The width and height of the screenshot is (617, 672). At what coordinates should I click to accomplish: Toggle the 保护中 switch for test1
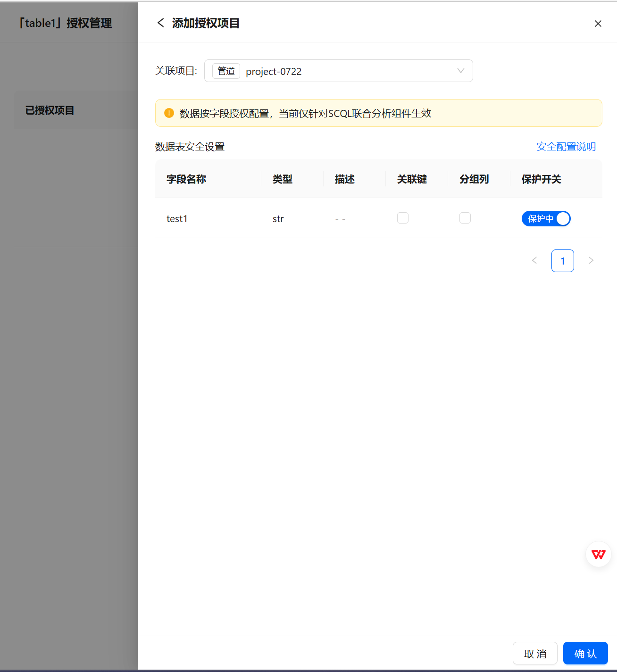click(546, 218)
